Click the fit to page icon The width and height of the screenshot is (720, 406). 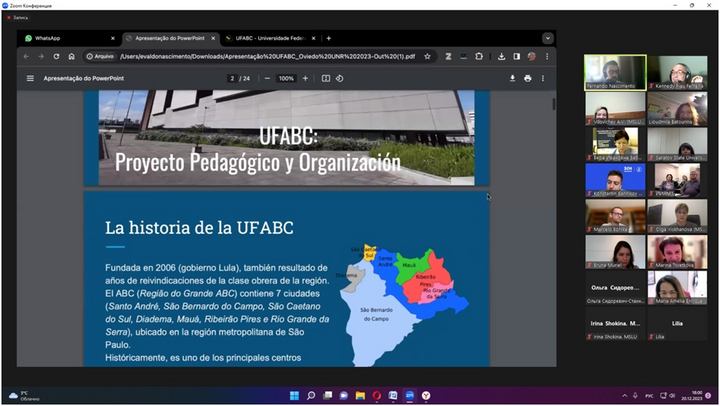pyautogui.click(x=326, y=78)
